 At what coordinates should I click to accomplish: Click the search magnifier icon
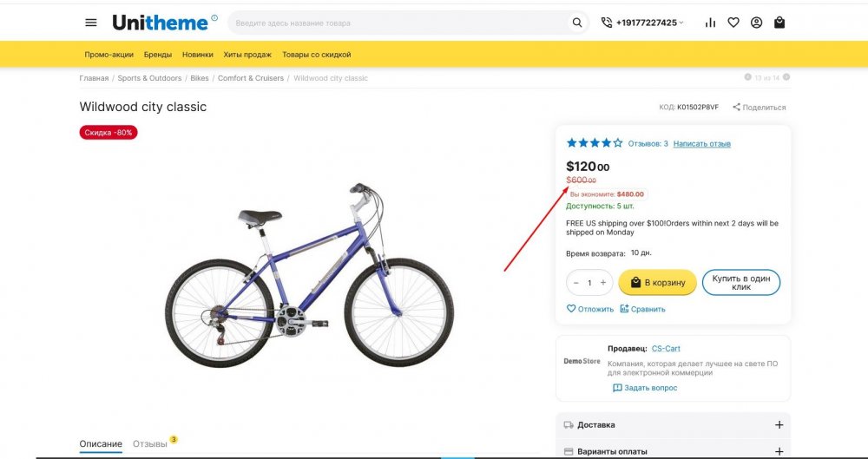(x=576, y=23)
